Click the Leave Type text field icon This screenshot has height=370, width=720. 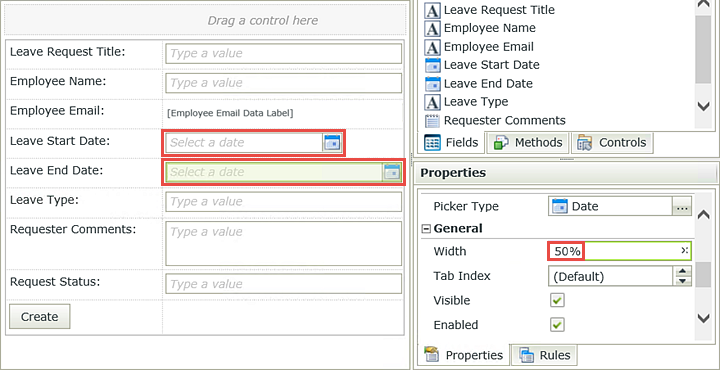432,102
